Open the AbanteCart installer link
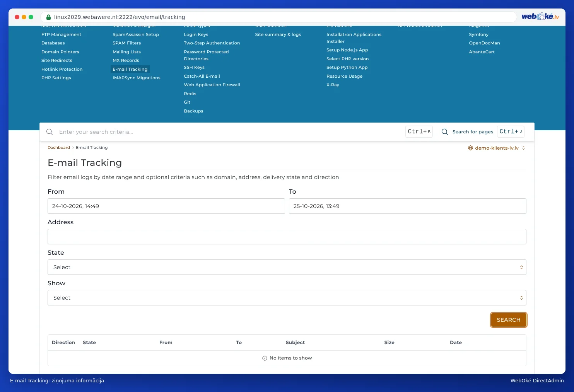 click(482, 52)
